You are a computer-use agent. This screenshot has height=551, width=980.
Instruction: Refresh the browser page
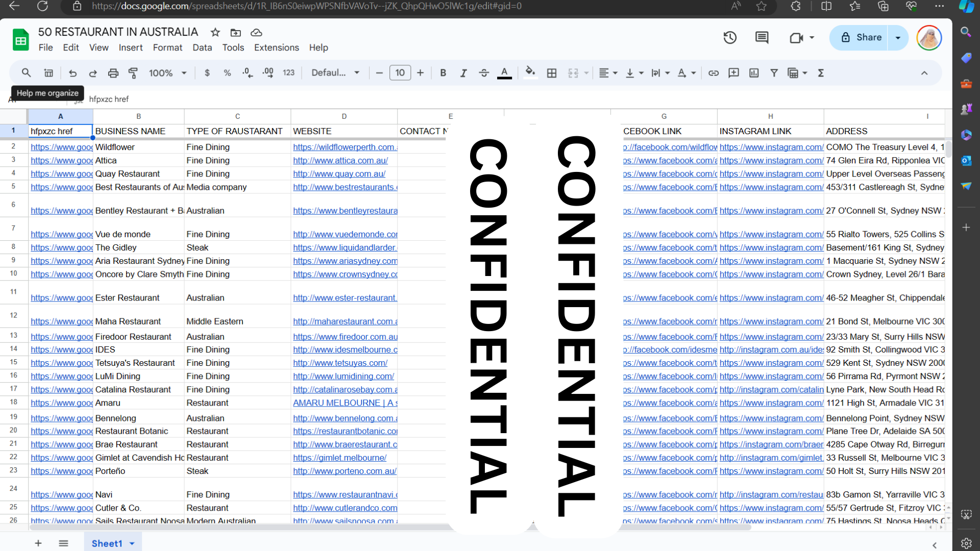(x=42, y=6)
